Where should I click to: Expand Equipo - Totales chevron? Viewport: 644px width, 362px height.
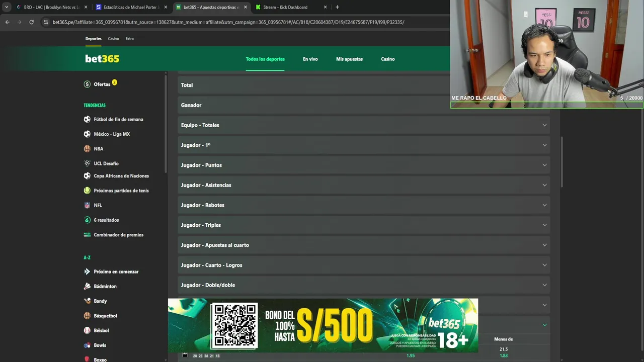[544, 125]
